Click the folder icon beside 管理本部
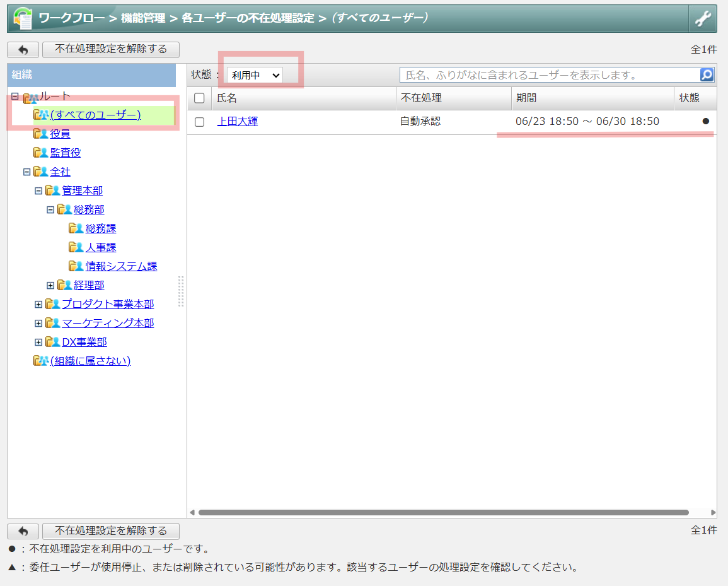 (x=52, y=190)
